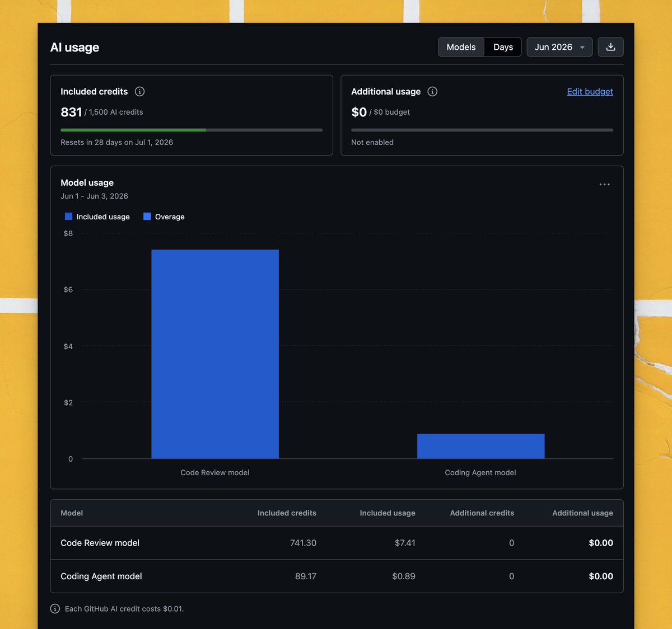
Task: Click the Included usage column header
Action: [388, 513]
